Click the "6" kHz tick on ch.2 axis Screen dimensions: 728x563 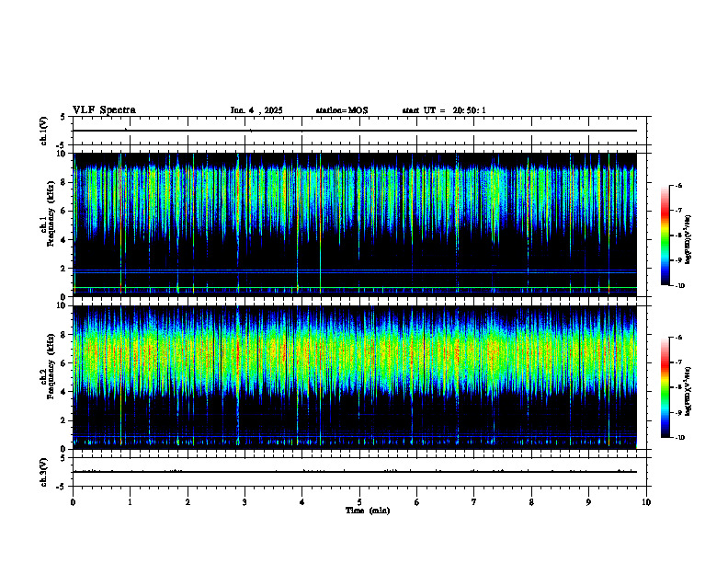click(64, 363)
